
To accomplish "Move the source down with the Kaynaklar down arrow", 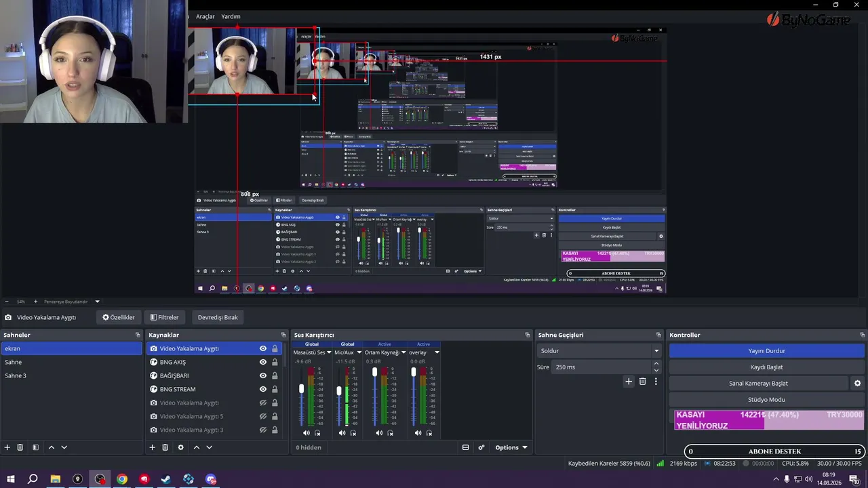I will [209, 447].
